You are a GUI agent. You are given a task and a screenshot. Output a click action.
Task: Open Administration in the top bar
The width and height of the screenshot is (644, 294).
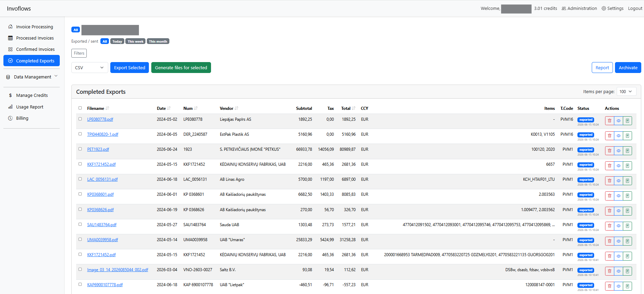point(579,9)
